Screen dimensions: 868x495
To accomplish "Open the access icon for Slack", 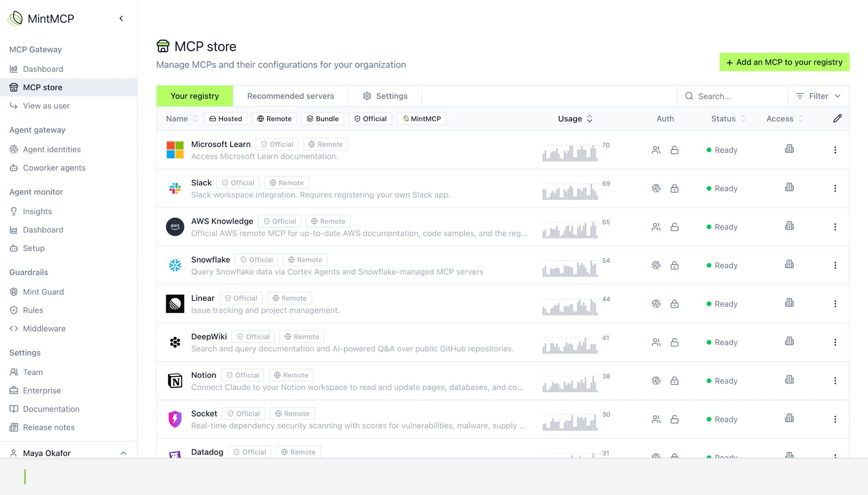I will [x=789, y=187].
